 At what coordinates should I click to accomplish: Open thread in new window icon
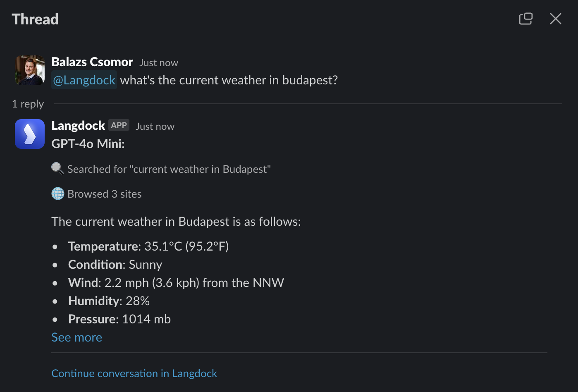pyautogui.click(x=525, y=19)
